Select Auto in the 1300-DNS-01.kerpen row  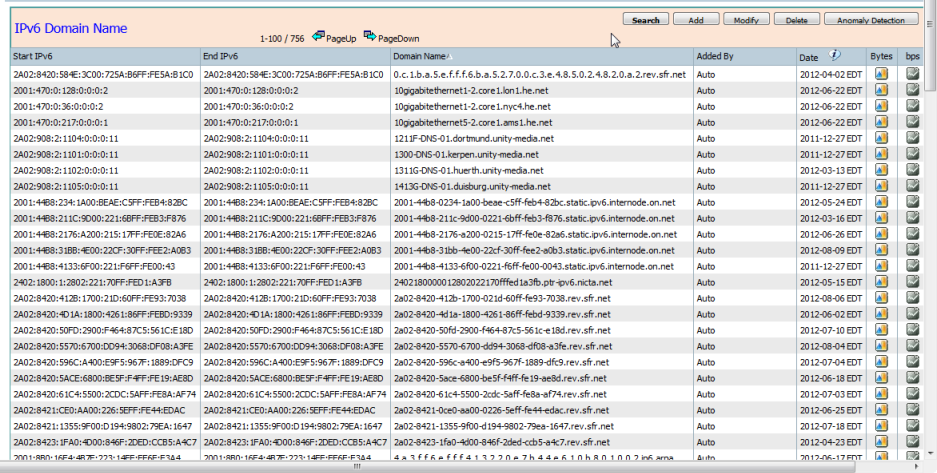706,155
